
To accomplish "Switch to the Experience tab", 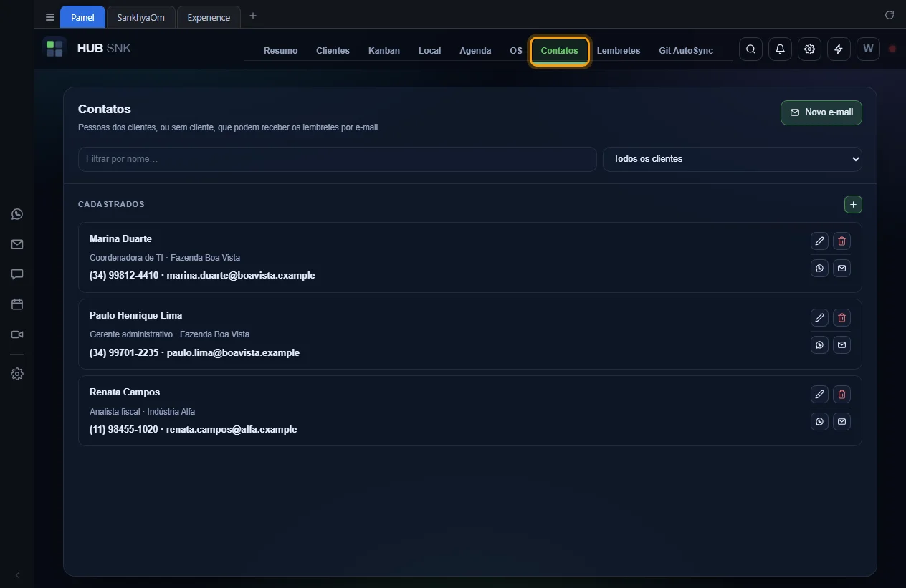I will (x=209, y=17).
